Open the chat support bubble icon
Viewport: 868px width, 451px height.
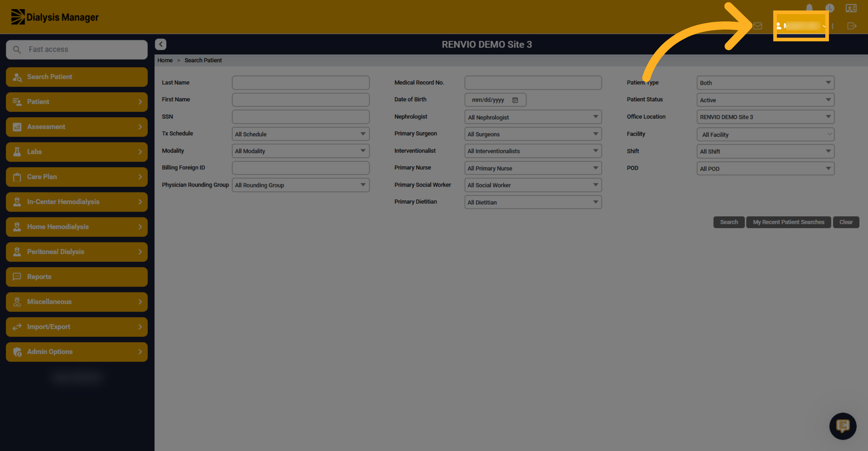click(x=843, y=426)
